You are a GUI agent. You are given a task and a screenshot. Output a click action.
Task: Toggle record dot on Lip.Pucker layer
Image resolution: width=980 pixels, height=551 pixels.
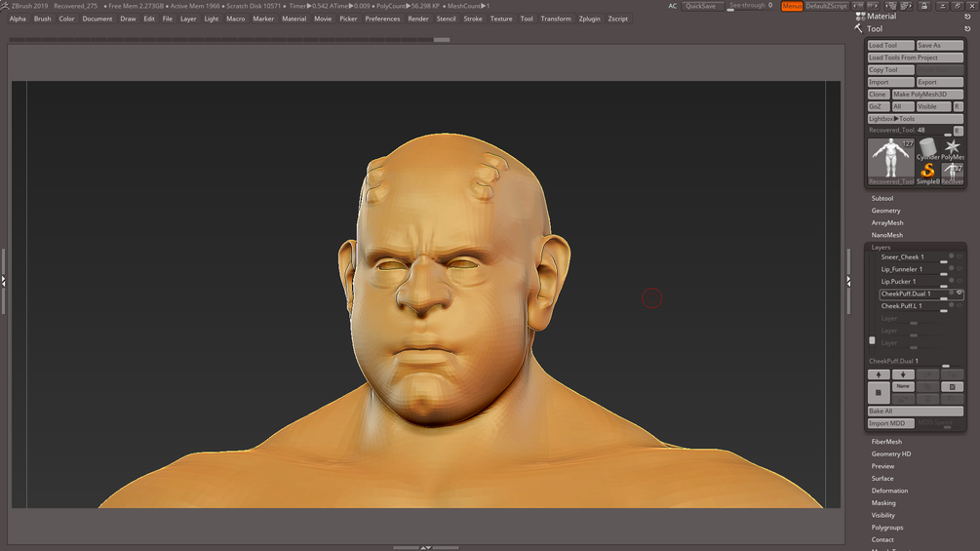(x=952, y=281)
